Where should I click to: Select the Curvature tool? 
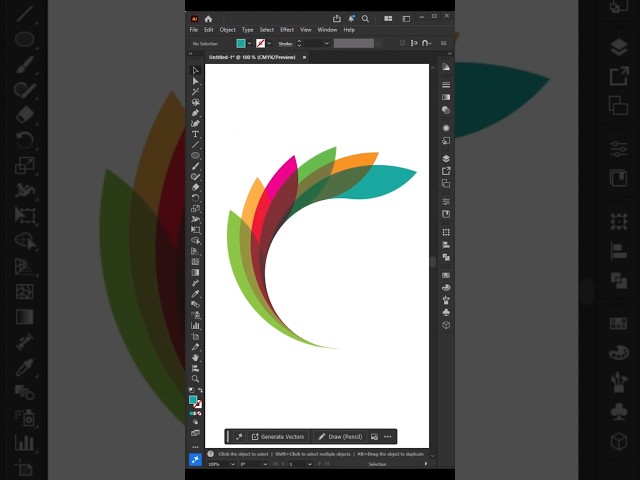[196, 124]
